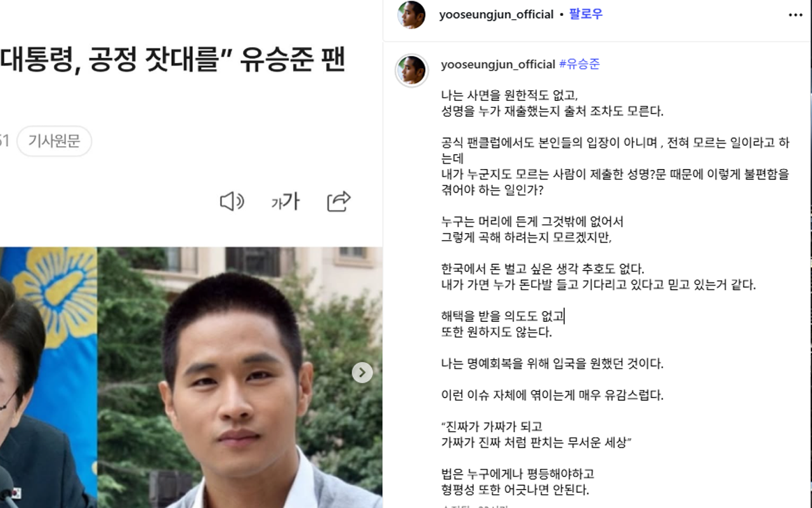Advance to the next photo with the arrow
This screenshot has height=508, width=812.
(x=362, y=372)
